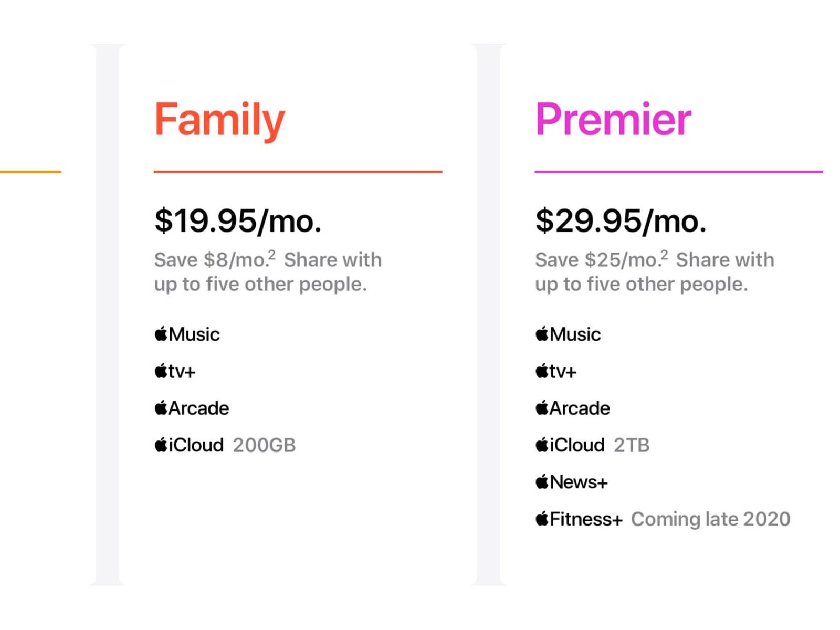Open footnote 2 beside Save $8/mo.
The image size is (840, 630).
coord(272,255)
